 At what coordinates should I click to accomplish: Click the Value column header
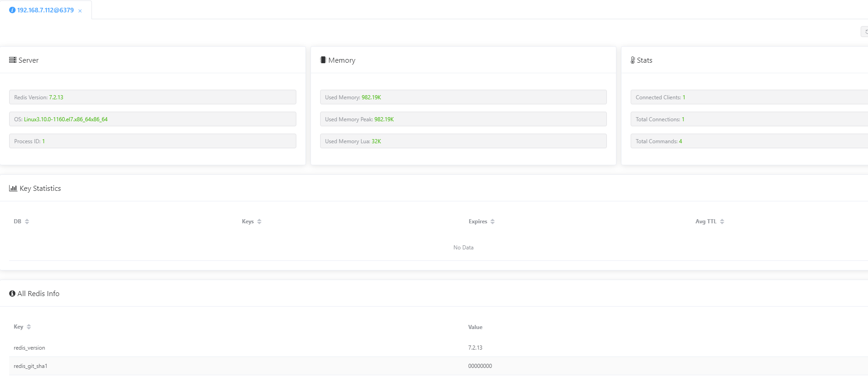[x=475, y=327]
